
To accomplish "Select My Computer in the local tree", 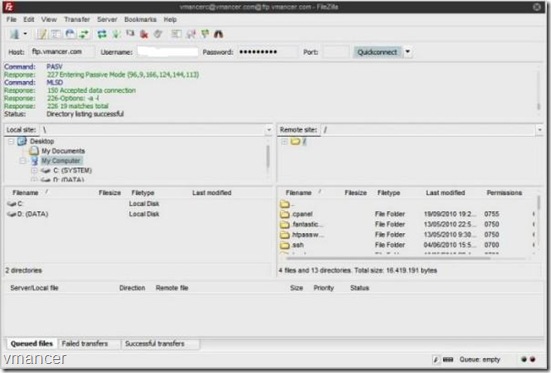I will [61, 161].
